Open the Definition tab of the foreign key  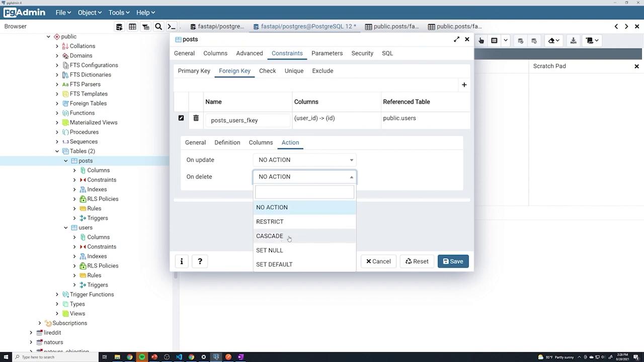[227, 143]
